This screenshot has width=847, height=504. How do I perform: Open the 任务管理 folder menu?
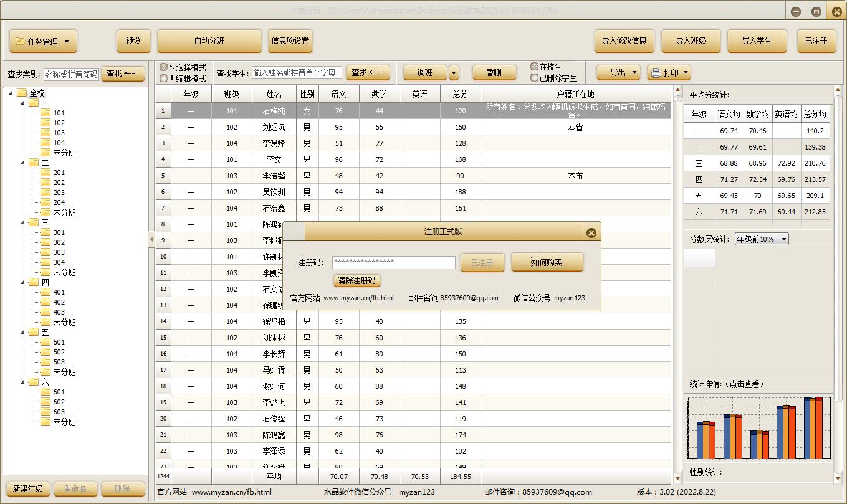pos(43,42)
